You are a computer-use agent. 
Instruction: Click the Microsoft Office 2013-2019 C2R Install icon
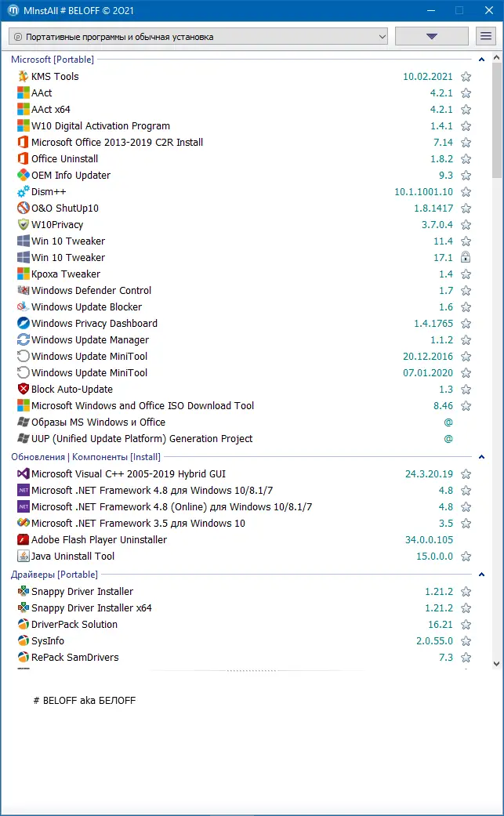coord(24,142)
